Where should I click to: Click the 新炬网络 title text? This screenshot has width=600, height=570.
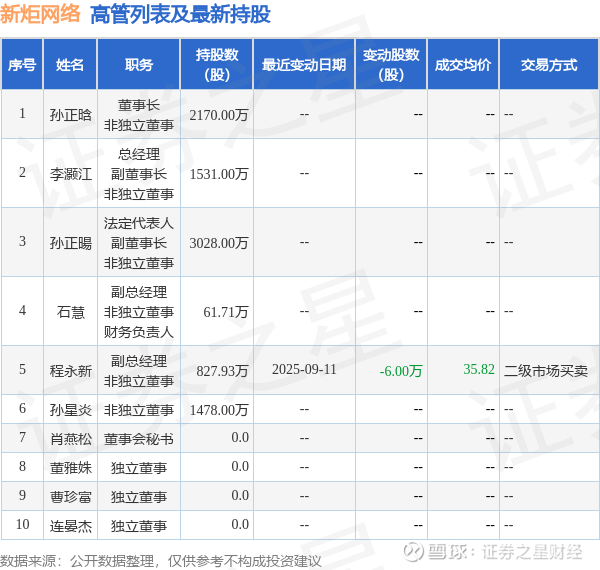point(40,14)
